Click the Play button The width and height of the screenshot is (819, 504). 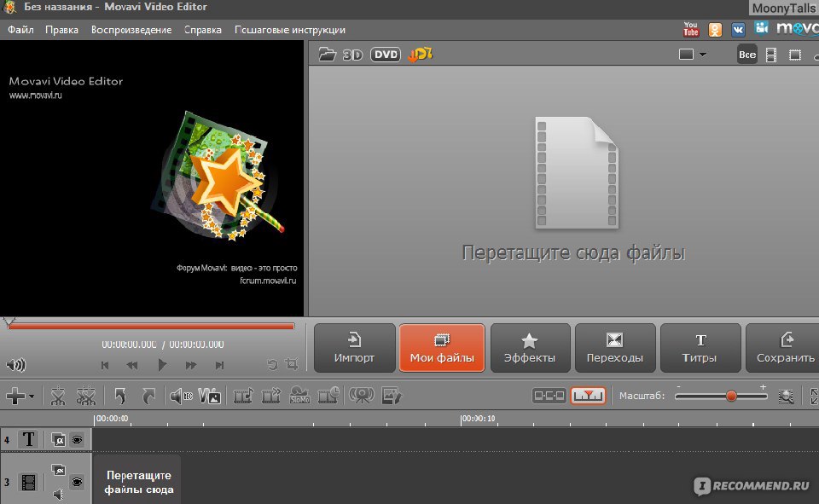(162, 364)
